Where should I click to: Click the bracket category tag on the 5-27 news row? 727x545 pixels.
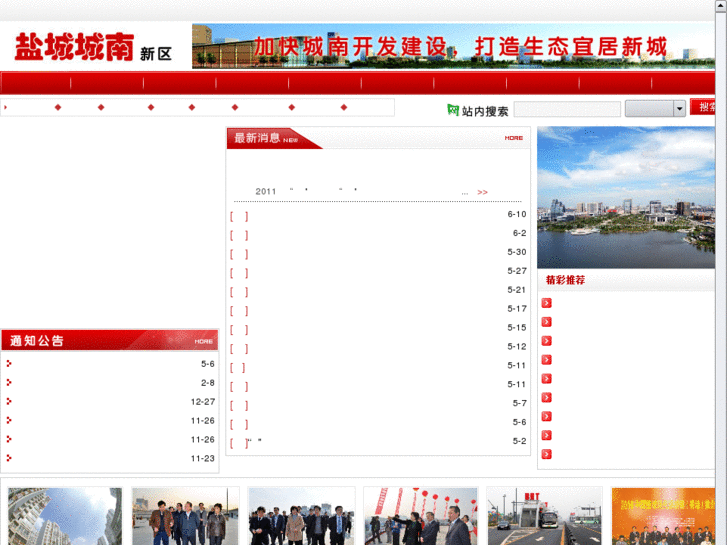239,273
